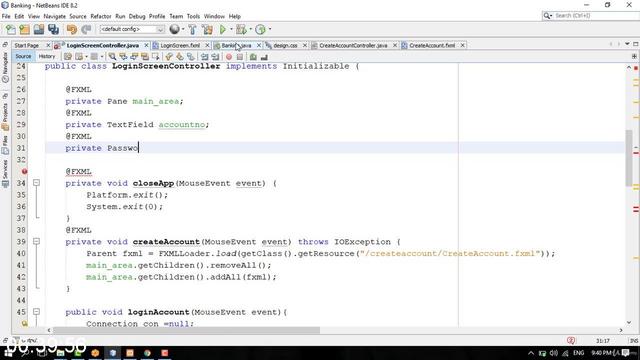Start macro recording red circle icon
640x360 pixels.
229,57
